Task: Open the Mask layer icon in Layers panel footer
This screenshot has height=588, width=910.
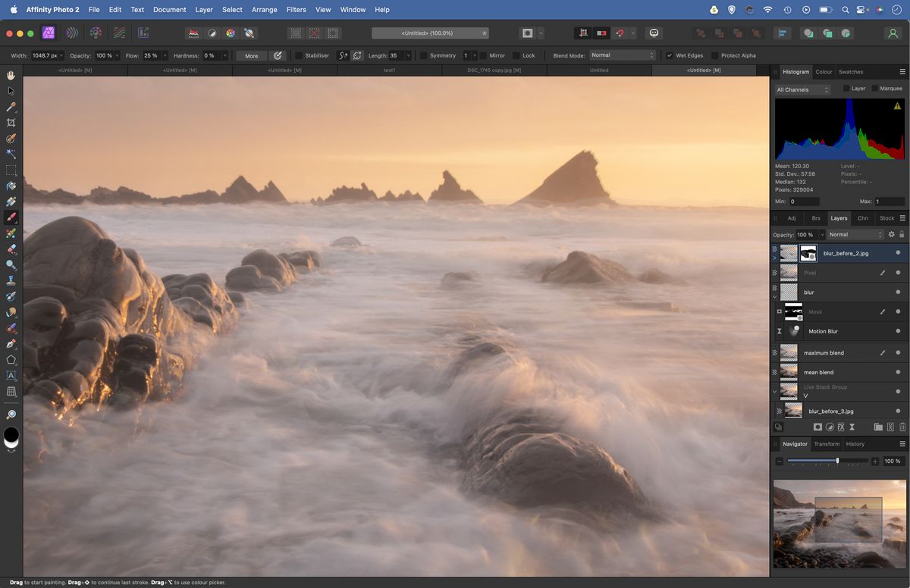Action: 817,427
